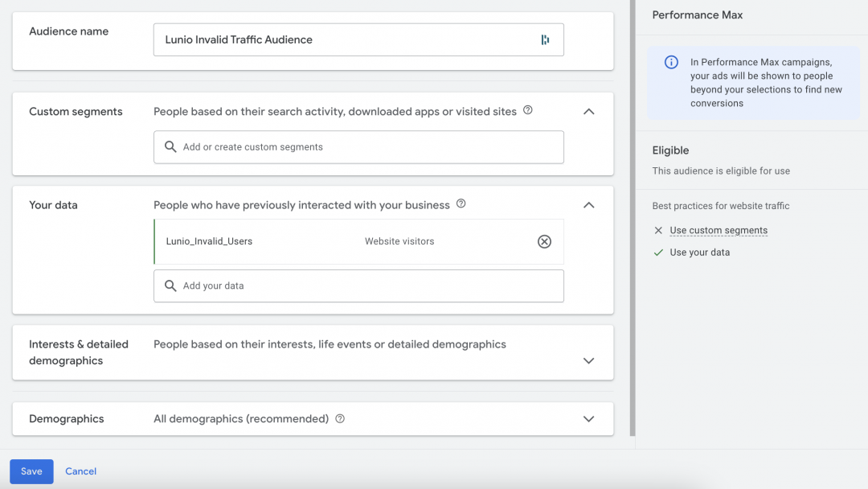Click search icon in custom segments field
Image resolution: width=868 pixels, height=489 pixels.
[170, 147]
